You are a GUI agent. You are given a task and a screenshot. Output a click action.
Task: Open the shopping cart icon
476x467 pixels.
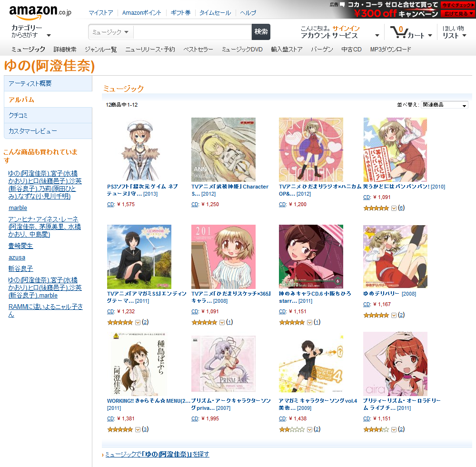click(x=398, y=32)
